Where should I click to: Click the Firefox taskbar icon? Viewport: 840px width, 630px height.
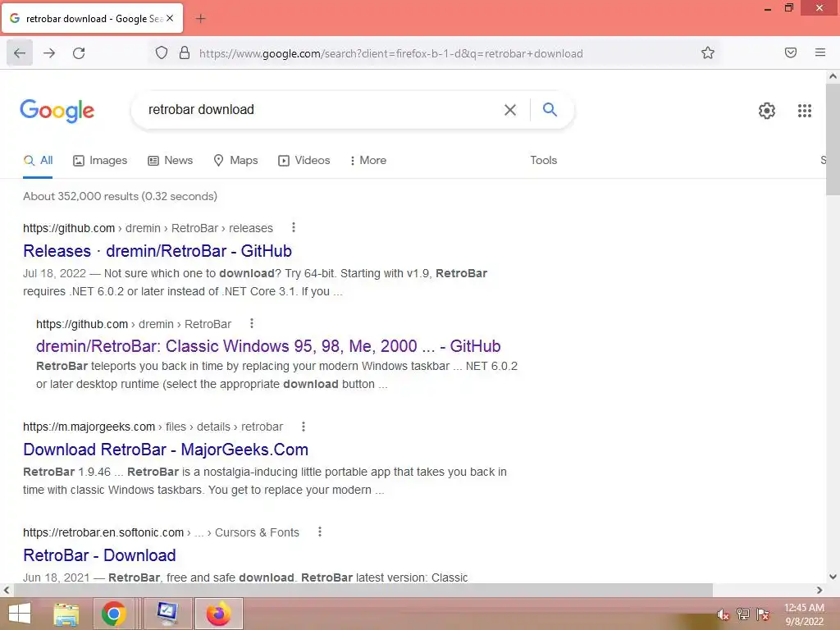coord(218,614)
